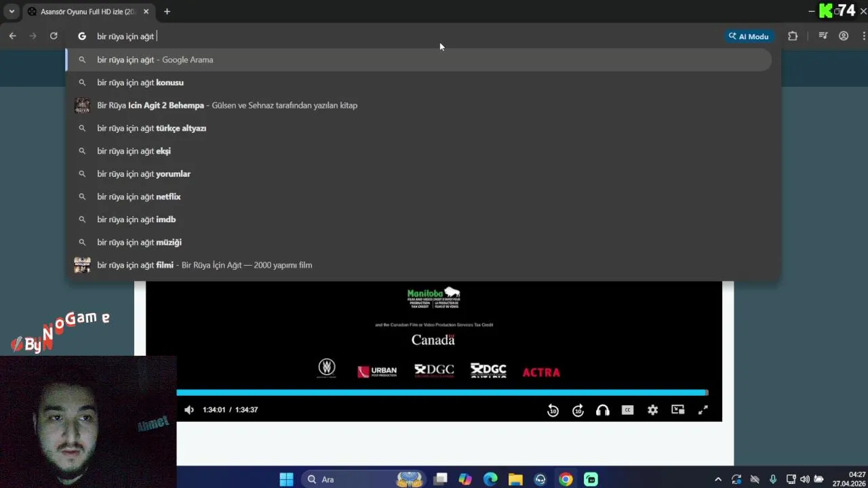Open Windows Start menu
The image size is (868, 488).
click(x=286, y=479)
